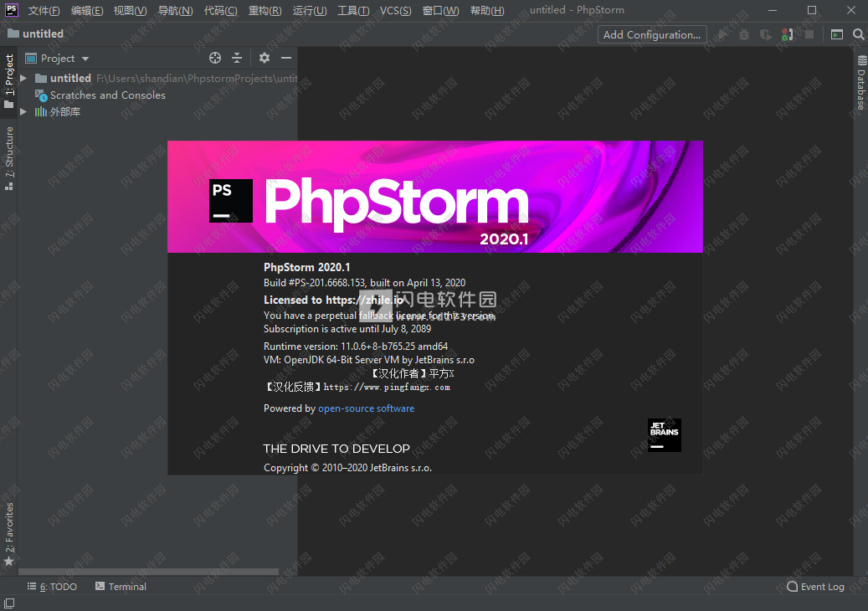Click the Copyright 2010–2020 JetBrains line

[347, 468]
